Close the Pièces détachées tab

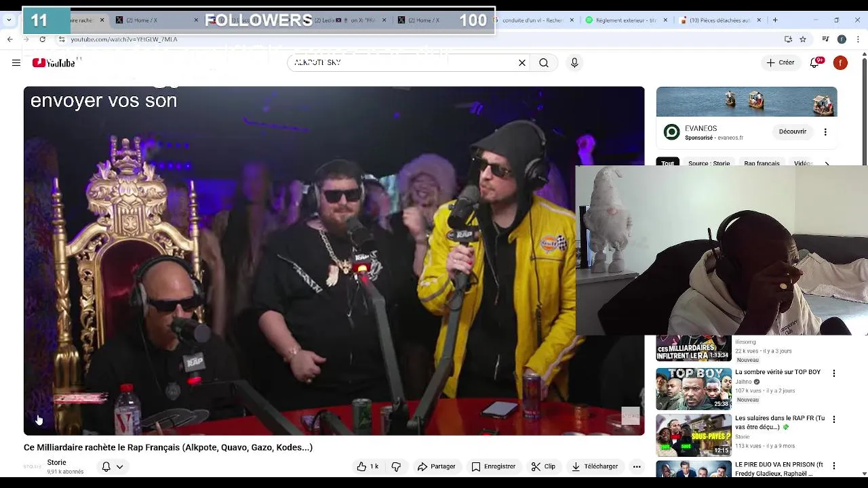tap(759, 20)
